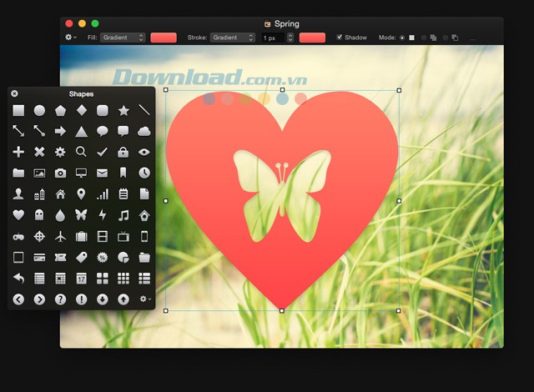Image resolution: width=534 pixels, height=392 pixels.
Task: Select the house shape
Action: point(60,194)
